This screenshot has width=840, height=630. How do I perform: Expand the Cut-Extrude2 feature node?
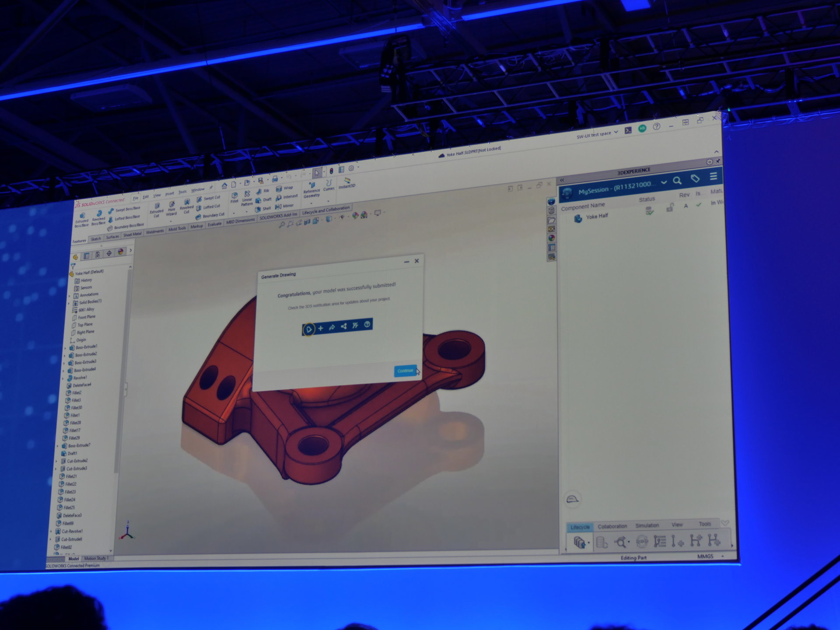point(56,461)
